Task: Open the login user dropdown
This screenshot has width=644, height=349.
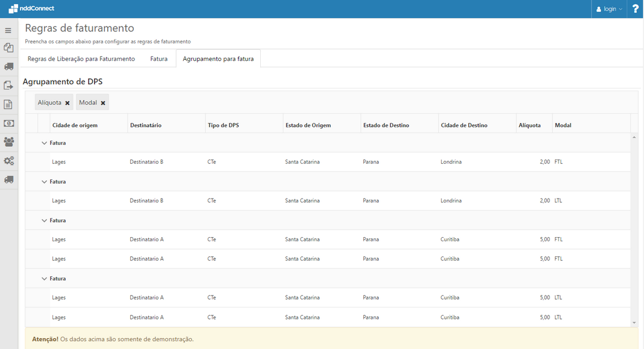Action: tap(609, 9)
